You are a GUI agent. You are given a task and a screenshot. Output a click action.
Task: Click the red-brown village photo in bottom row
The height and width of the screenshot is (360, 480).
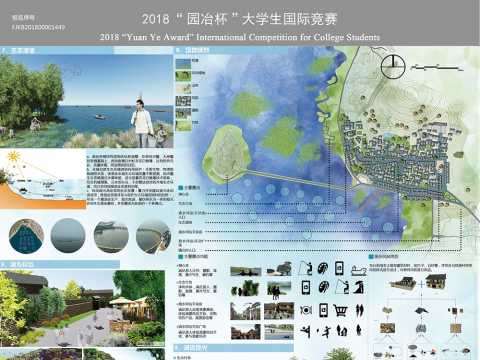click(x=245, y=332)
